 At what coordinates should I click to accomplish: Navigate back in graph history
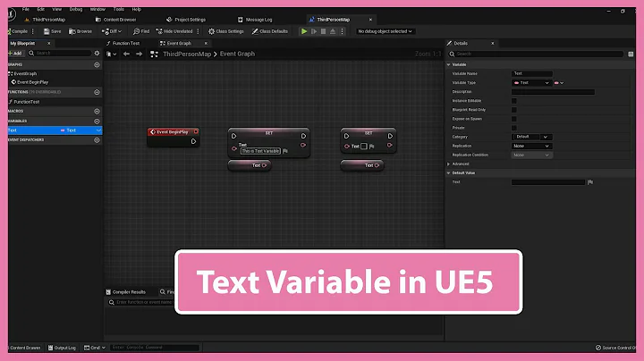[x=126, y=55]
